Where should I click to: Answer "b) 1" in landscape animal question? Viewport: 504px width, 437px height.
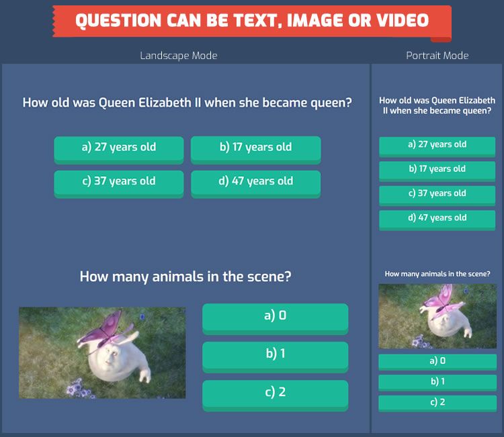coord(275,354)
